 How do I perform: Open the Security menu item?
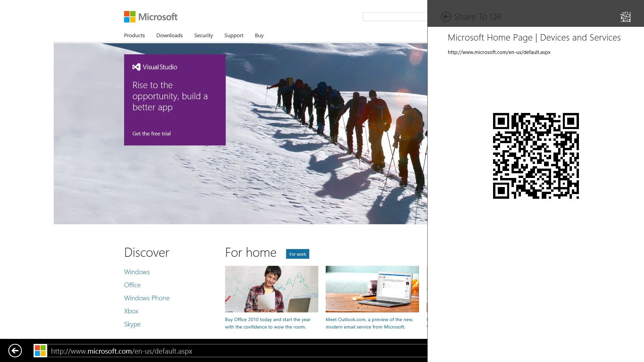[x=203, y=36]
